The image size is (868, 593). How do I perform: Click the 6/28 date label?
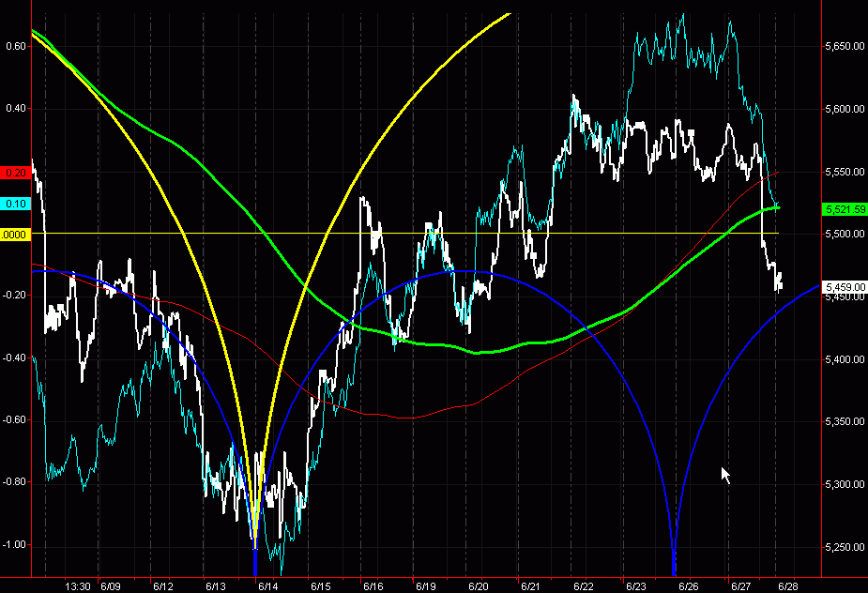(788, 586)
